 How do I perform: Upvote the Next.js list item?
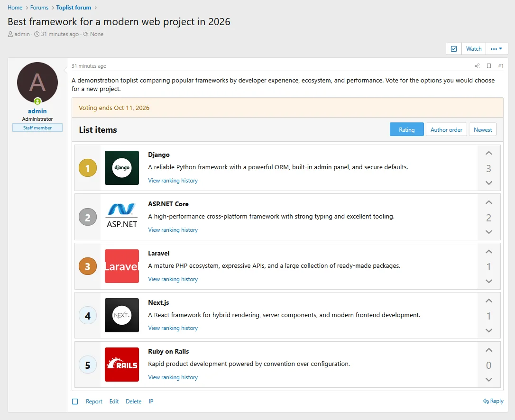point(489,301)
